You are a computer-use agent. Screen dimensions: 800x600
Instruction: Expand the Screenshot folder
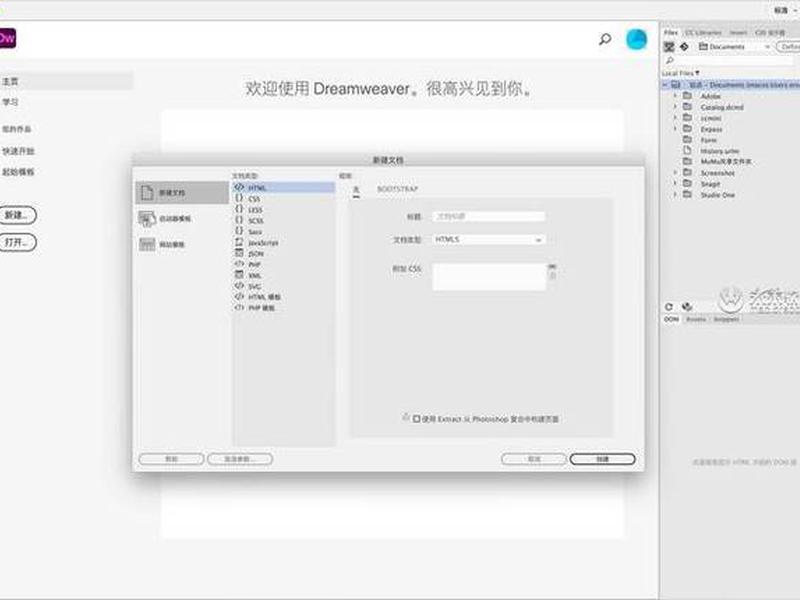tap(674, 173)
